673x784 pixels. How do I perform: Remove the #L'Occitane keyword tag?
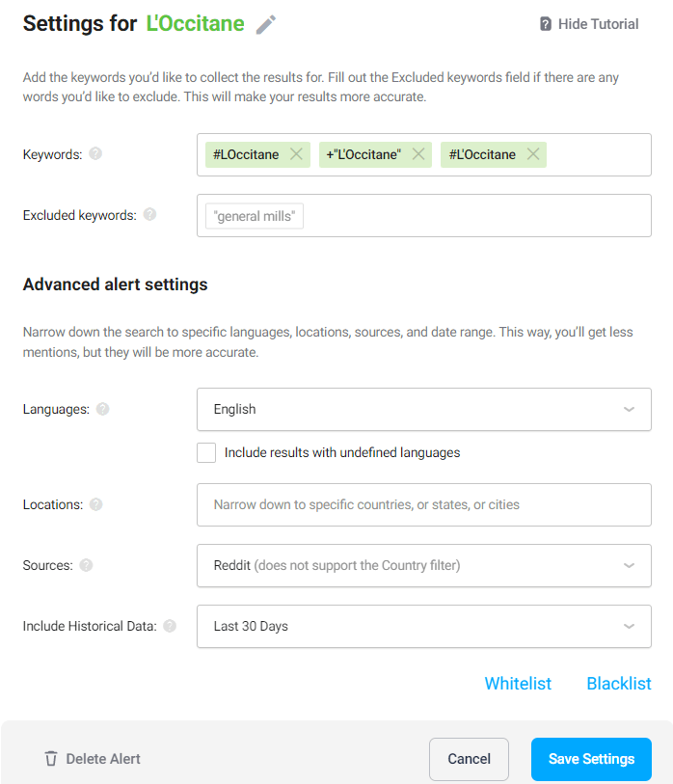532,154
